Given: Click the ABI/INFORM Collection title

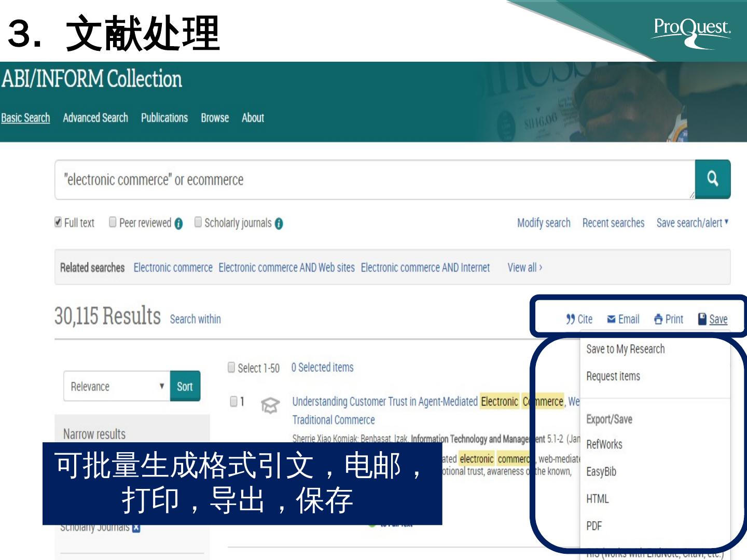Looking at the screenshot, I should click(92, 79).
